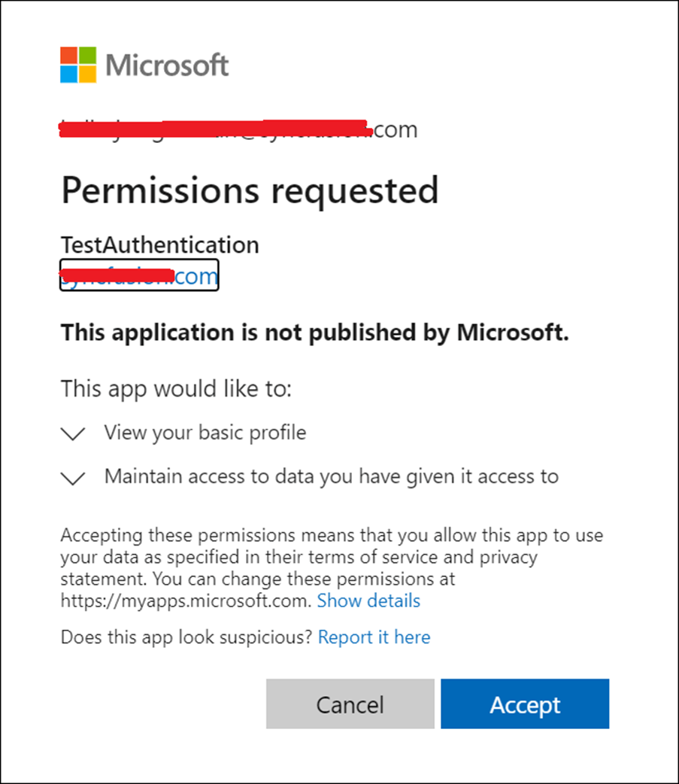Click the "terms of service and privacy" text line
679x784 pixels.
[299, 558]
